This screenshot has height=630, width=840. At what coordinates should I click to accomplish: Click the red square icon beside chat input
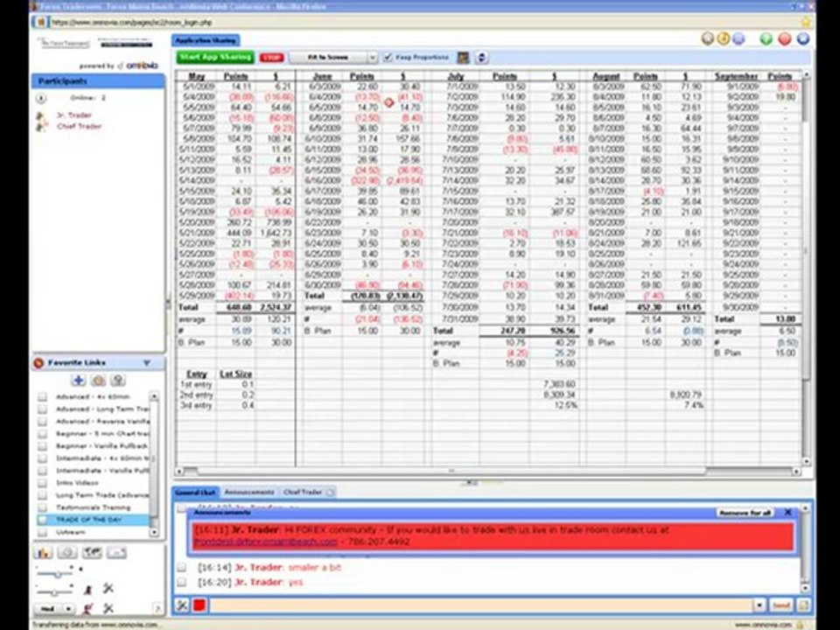click(x=199, y=605)
